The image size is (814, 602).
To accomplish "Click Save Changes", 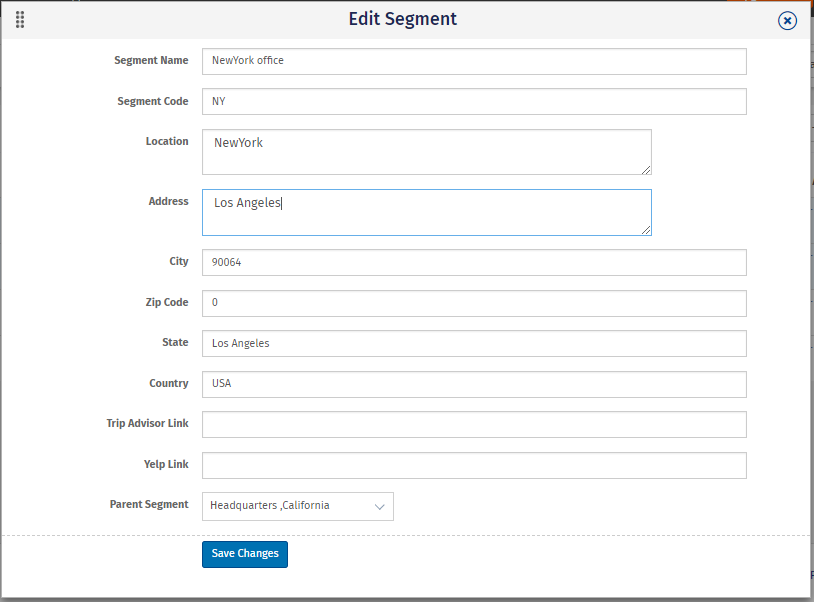I will click(x=244, y=553).
